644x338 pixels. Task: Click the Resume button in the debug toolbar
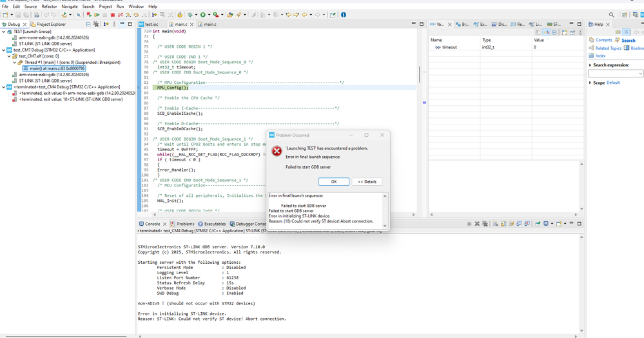pos(97,15)
